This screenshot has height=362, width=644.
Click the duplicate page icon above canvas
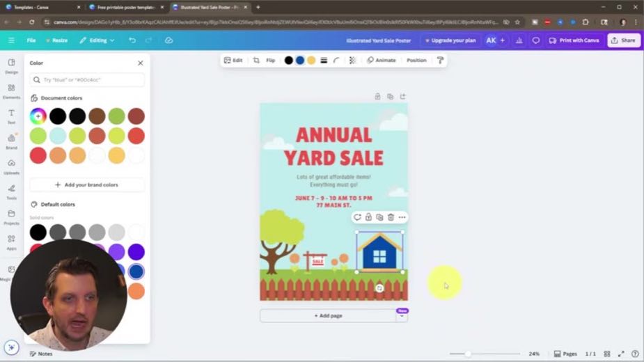pos(390,97)
